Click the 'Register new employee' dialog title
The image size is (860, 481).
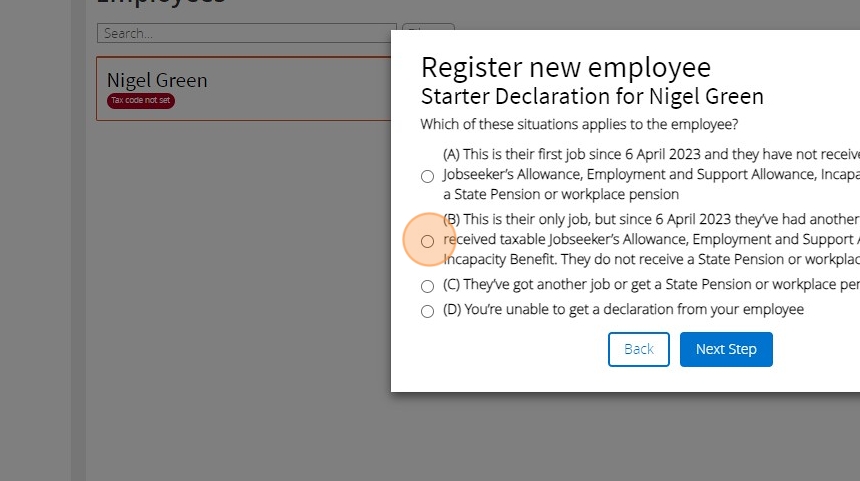click(x=565, y=67)
